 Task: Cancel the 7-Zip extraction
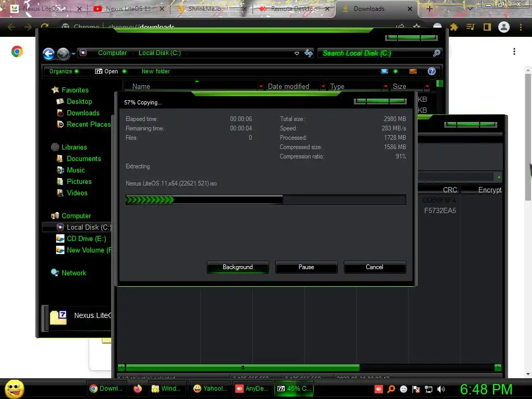[375, 267]
